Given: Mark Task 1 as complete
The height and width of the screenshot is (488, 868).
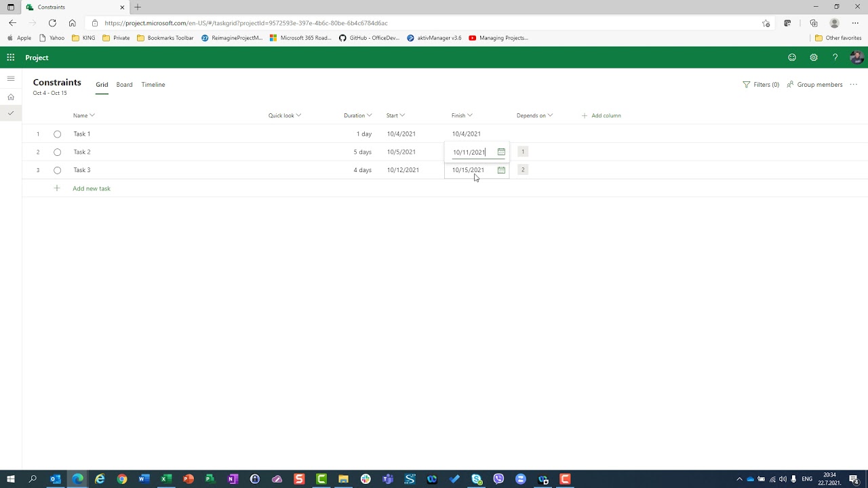Looking at the screenshot, I should (x=57, y=134).
